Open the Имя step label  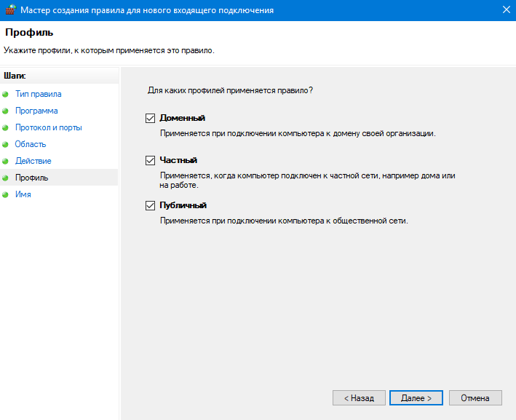[x=23, y=194]
